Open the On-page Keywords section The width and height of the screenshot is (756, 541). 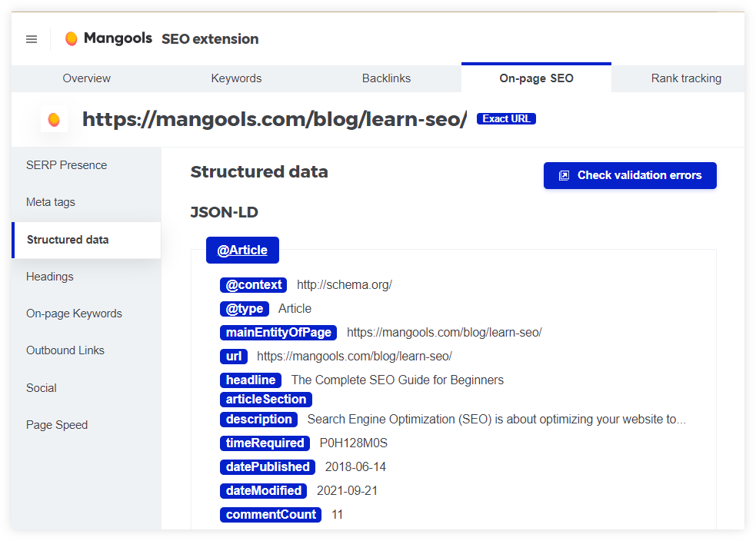coord(74,313)
